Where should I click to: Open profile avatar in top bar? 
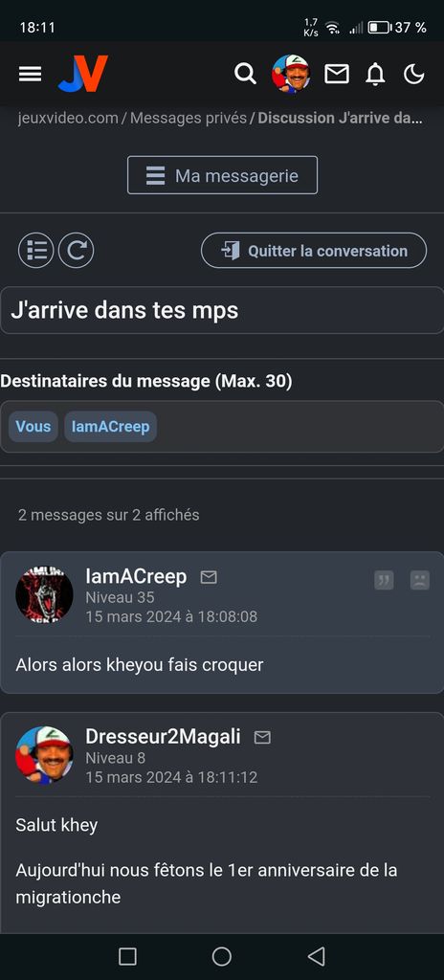pos(291,74)
